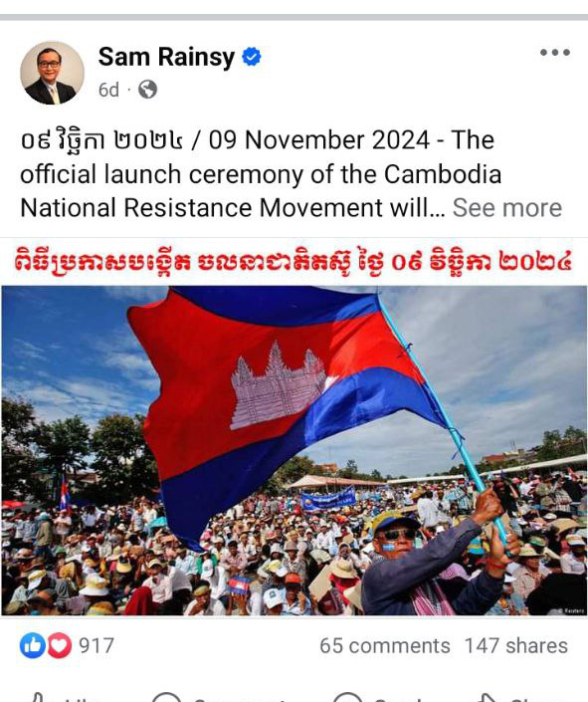Tap the Like thumb icon in action bar
The height and width of the screenshot is (702, 588).
(36, 698)
